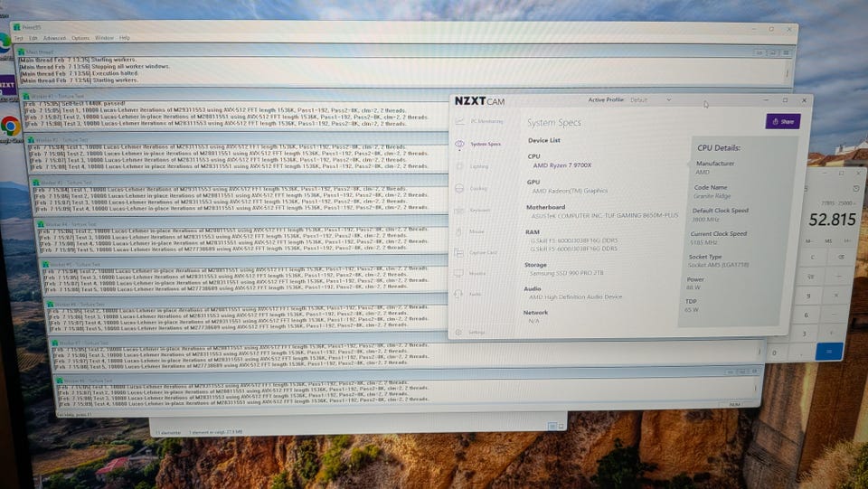Open the Test menu in Prime95

19,38
